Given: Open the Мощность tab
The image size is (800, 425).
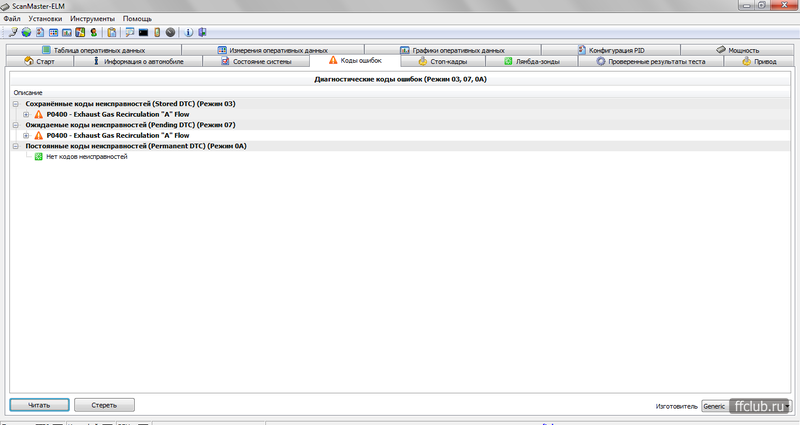Looking at the screenshot, I should click(x=737, y=50).
